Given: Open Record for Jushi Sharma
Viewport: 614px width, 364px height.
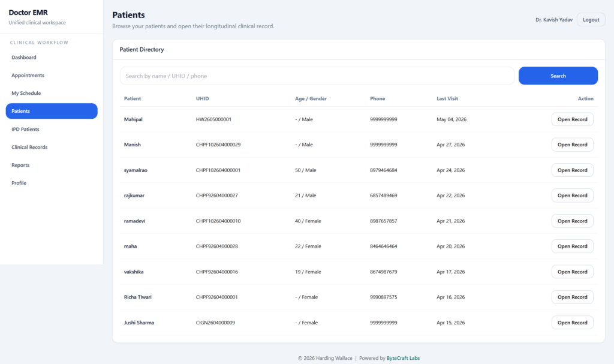Looking at the screenshot, I should 572,323.
